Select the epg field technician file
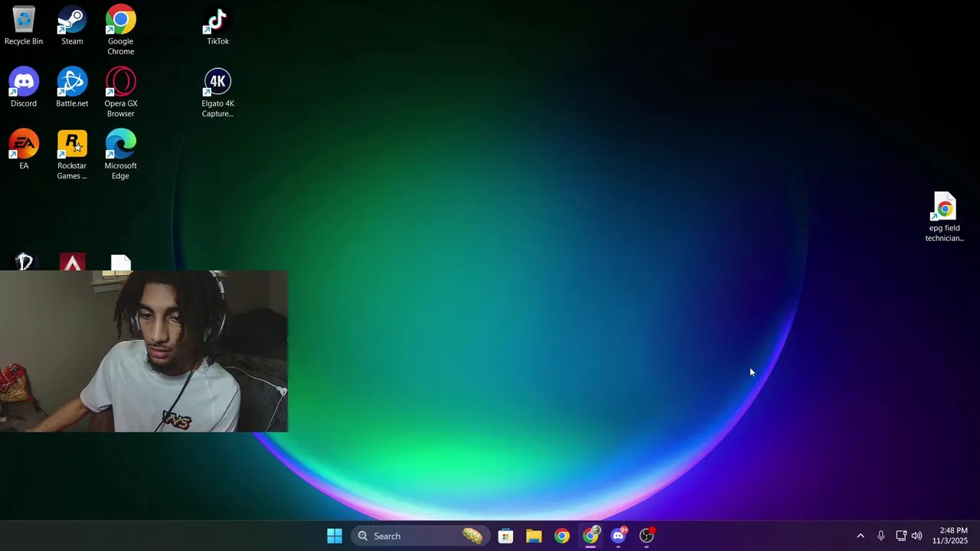This screenshot has width=980, height=551. point(944,217)
